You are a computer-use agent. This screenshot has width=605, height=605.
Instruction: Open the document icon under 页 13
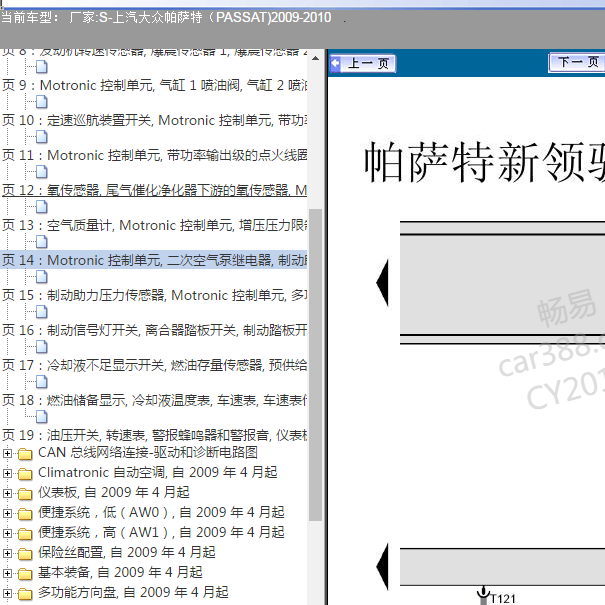[41, 242]
